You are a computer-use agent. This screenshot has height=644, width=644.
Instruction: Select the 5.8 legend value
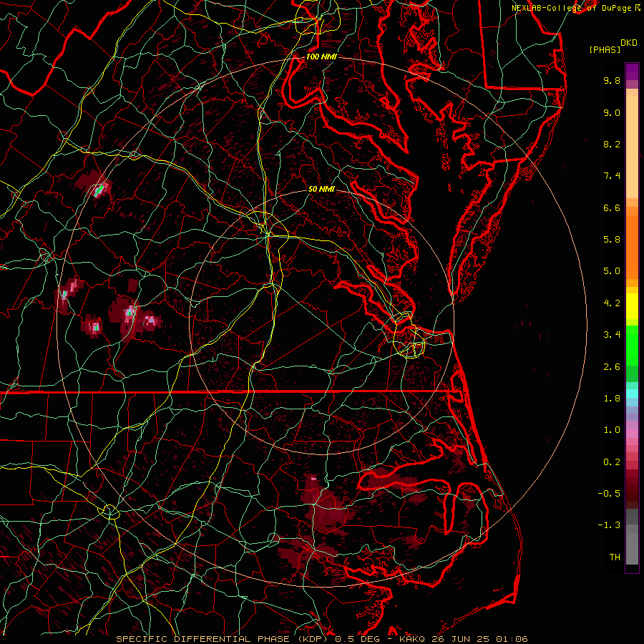click(612, 240)
